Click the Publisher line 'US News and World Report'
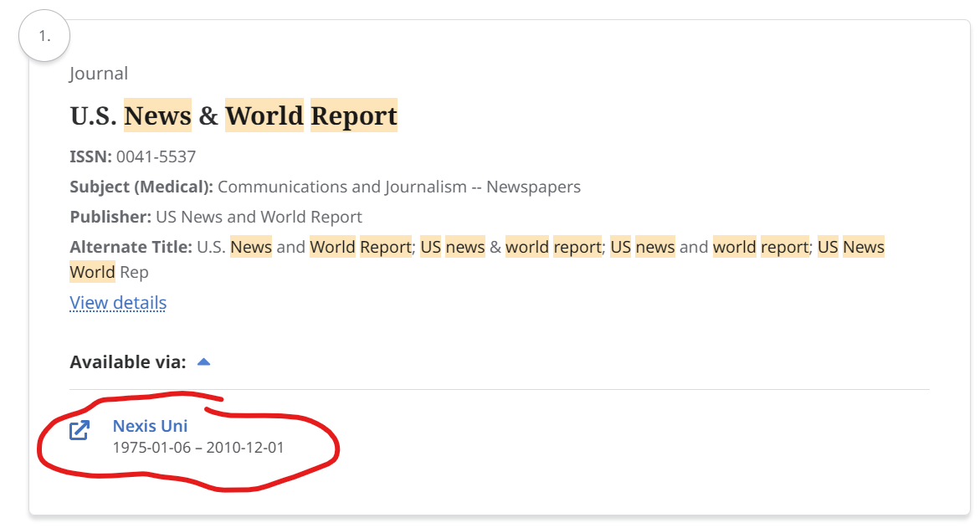This screenshot has width=980, height=528. [216, 217]
